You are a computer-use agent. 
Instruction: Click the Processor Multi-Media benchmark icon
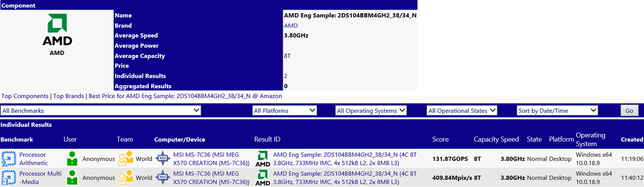[x=8, y=177]
